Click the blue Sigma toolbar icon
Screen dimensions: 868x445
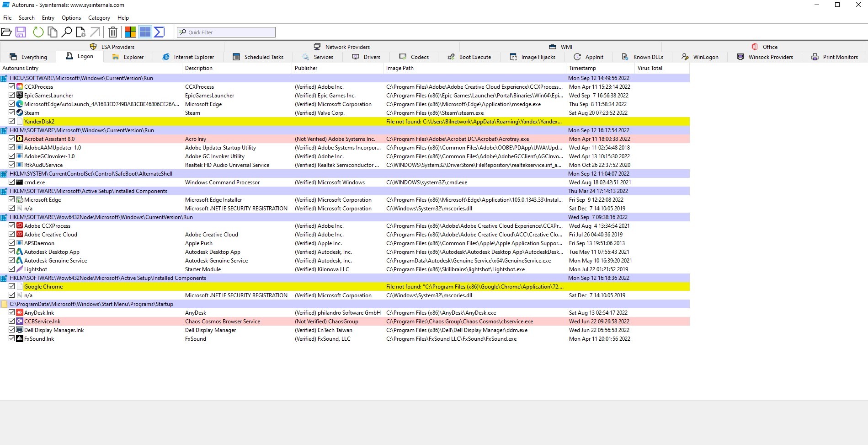pyautogui.click(x=159, y=32)
